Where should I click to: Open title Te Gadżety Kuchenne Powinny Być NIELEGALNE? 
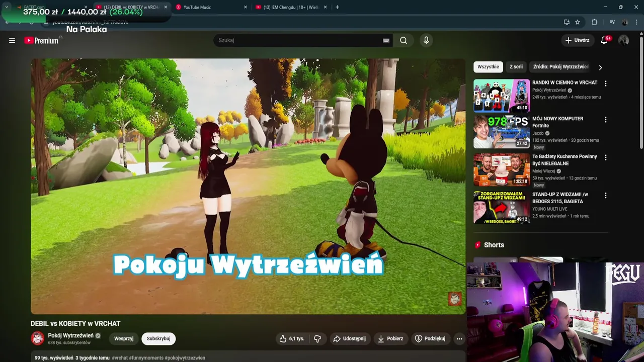pyautogui.click(x=565, y=160)
